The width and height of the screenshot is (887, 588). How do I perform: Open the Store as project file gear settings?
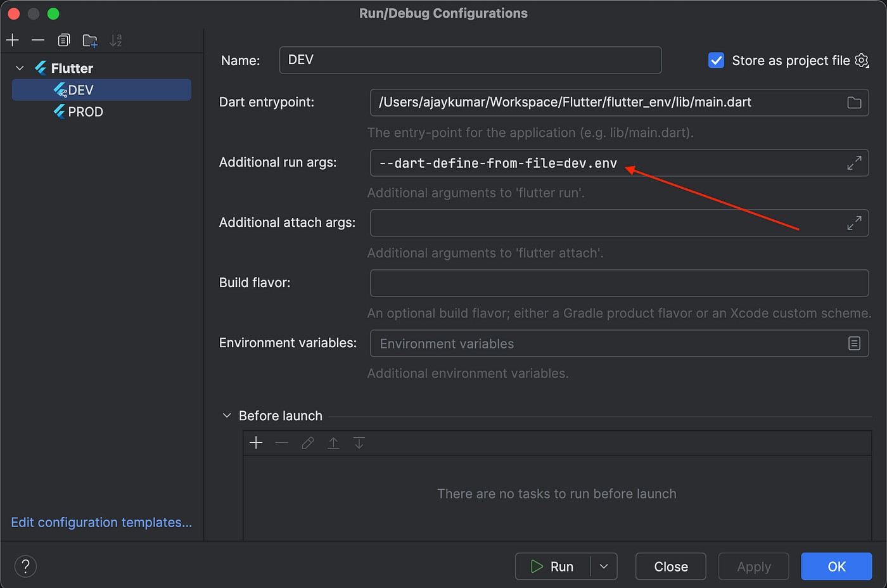point(862,60)
